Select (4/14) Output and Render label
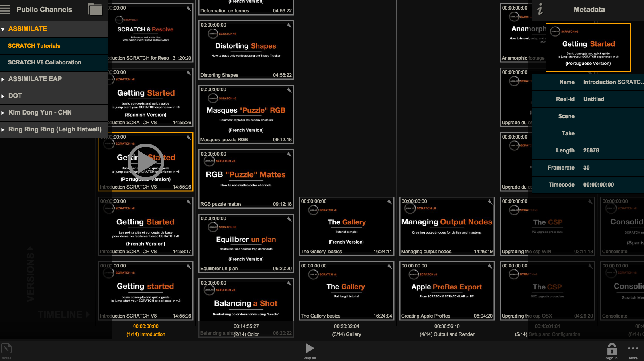 tap(447, 334)
